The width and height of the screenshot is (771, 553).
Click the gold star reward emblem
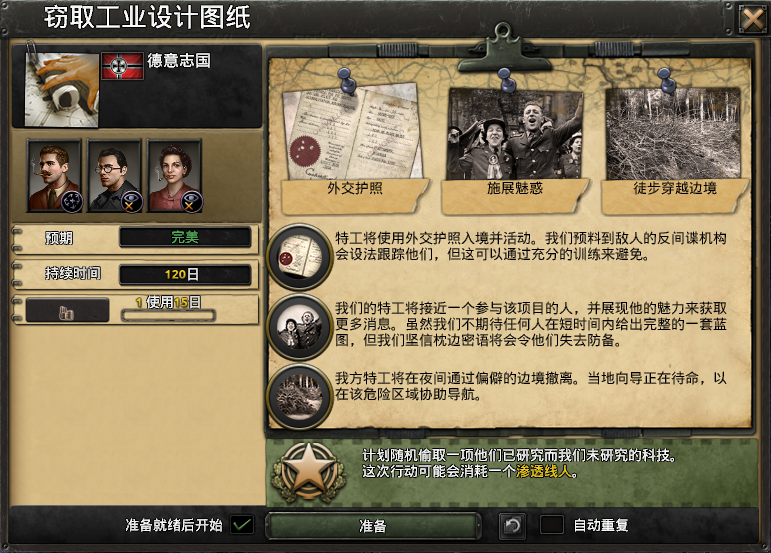[x=308, y=471]
